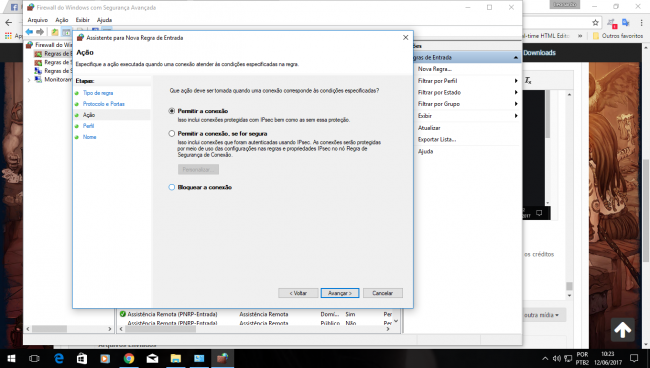Viewport: 650px width, 368px height.
Task: Click Avançar to proceed
Action: click(x=340, y=293)
